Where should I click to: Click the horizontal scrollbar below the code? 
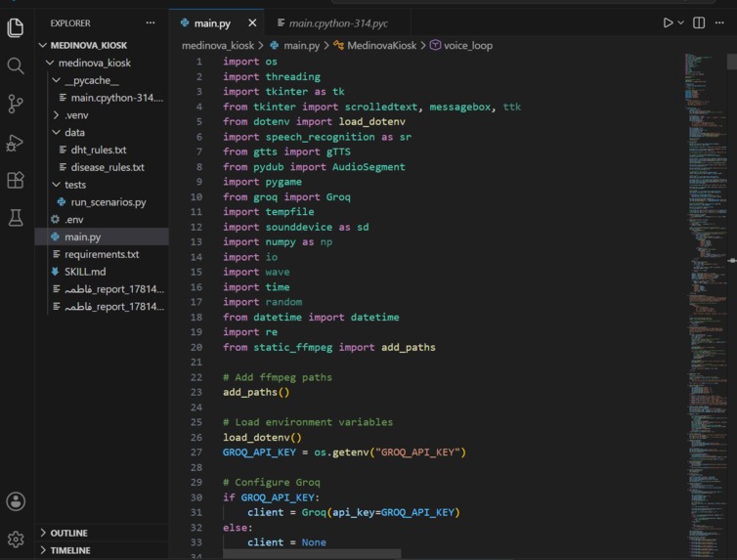click(x=312, y=553)
